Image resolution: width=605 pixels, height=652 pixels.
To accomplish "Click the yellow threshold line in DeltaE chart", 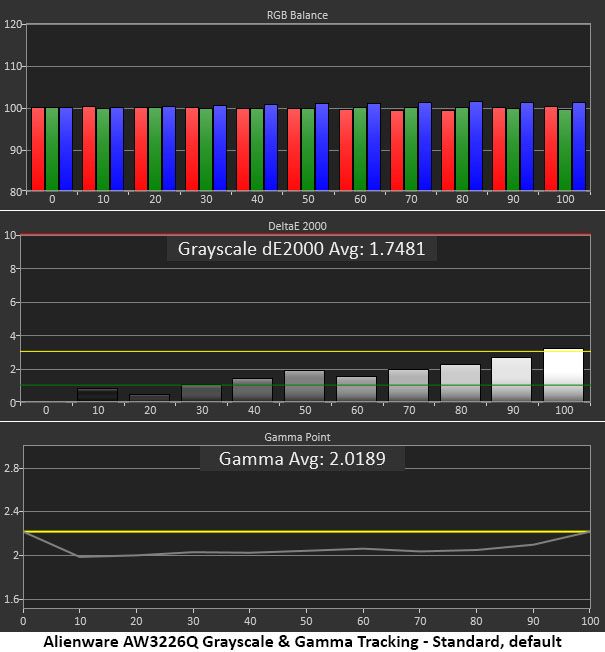I will pos(306,352).
